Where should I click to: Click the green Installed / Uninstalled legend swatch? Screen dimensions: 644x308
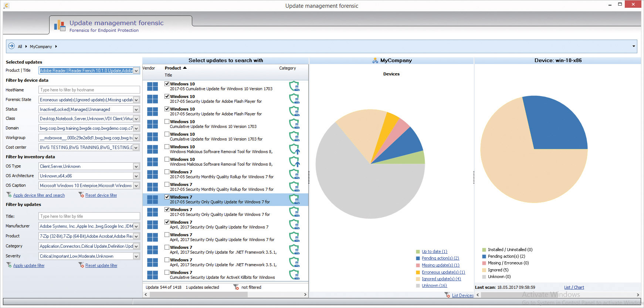[484, 250]
